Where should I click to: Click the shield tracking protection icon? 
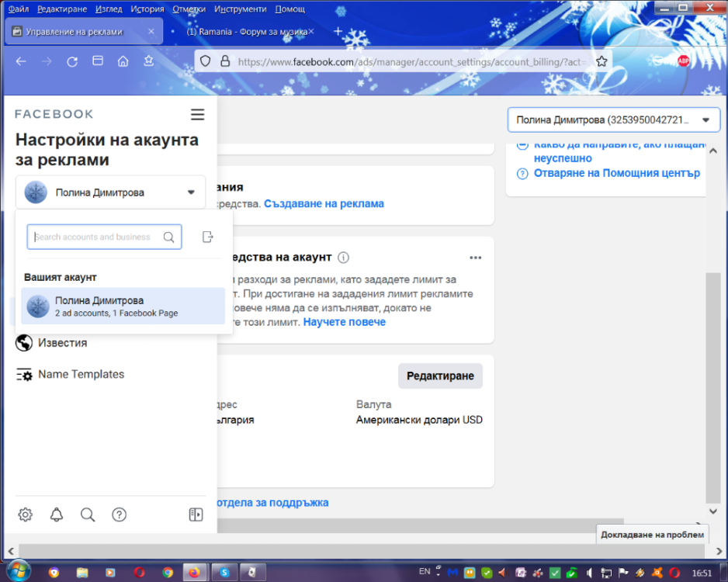click(205, 61)
